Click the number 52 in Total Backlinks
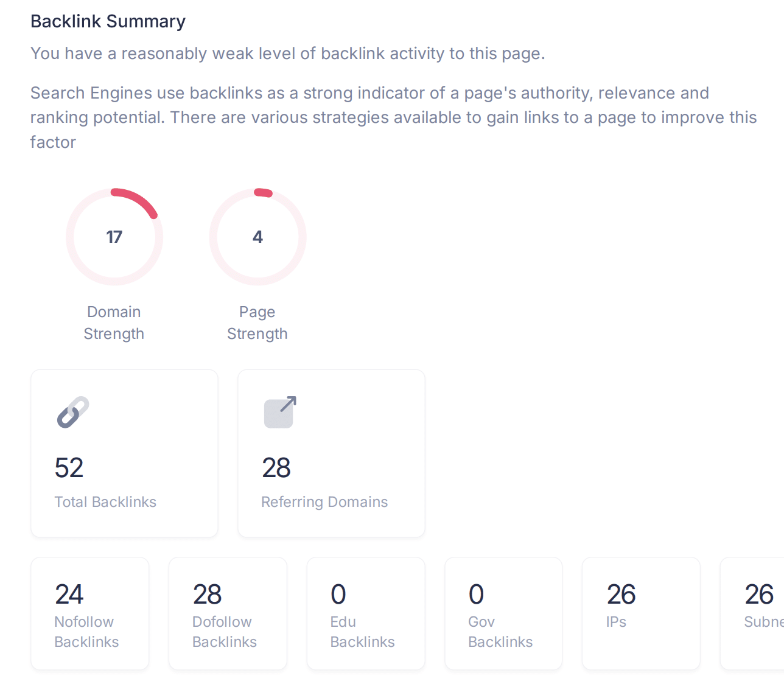Screen dimensions: 784x684 (69, 468)
